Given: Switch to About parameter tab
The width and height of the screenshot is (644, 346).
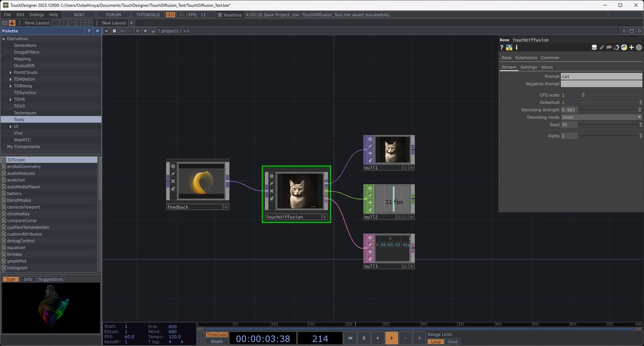Looking at the screenshot, I should pyautogui.click(x=547, y=67).
